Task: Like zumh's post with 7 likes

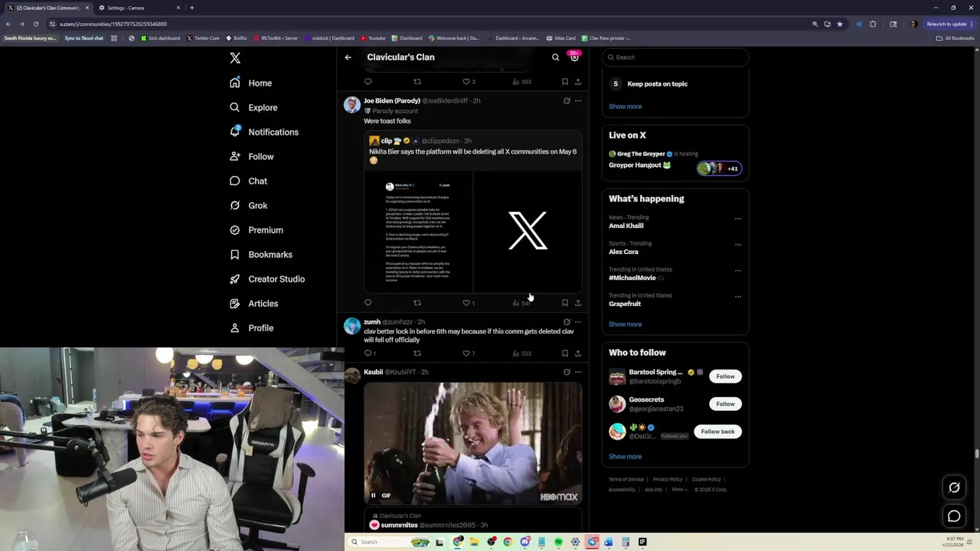Action: (468, 354)
